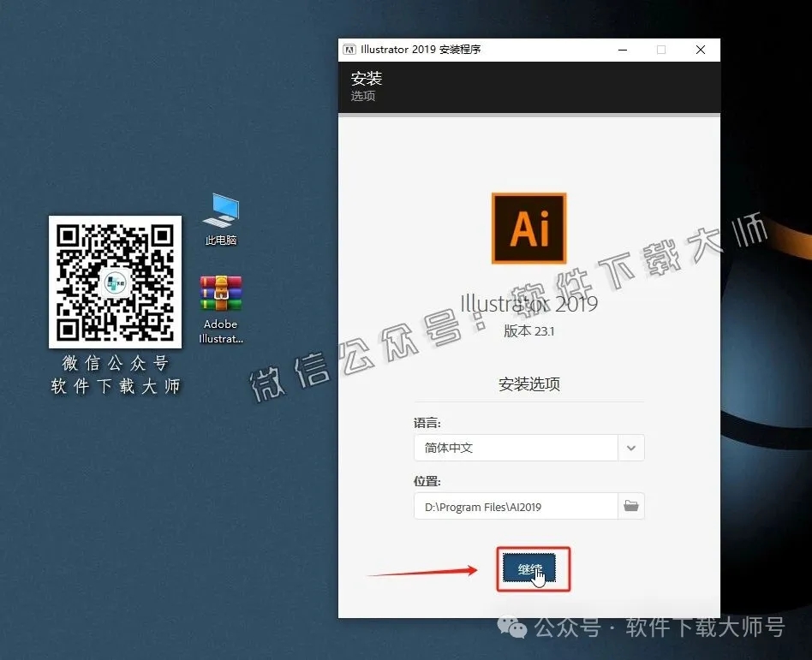Click the folder browse icon beside install location
The width and height of the screenshot is (812, 660).
click(x=631, y=506)
